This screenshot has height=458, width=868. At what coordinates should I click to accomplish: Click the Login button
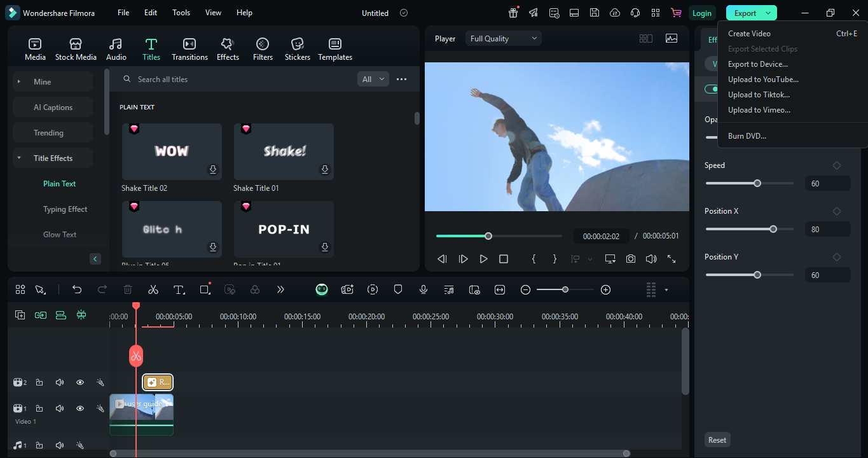[x=701, y=13]
